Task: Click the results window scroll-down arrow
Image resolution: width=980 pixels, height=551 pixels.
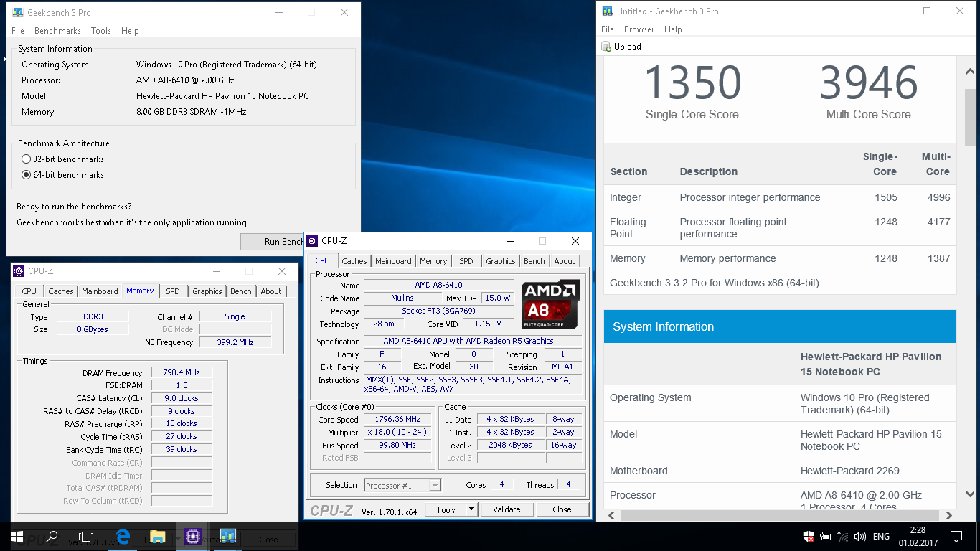Action: (969, 494)
